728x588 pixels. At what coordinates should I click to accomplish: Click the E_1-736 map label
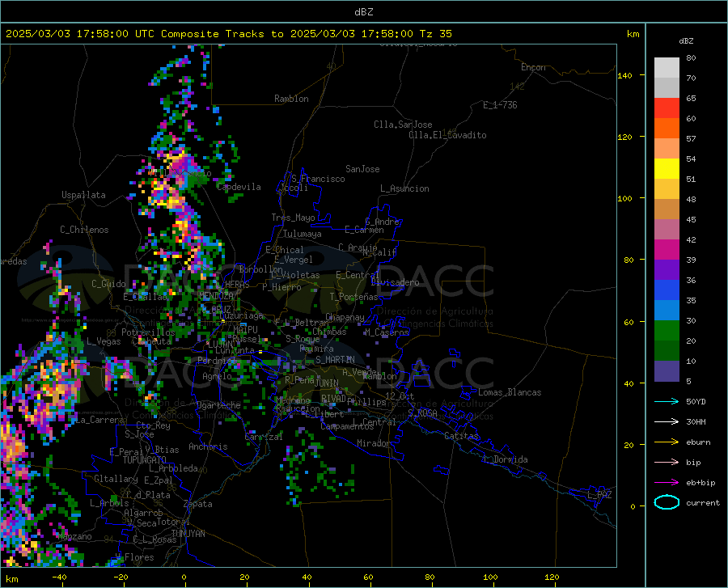(500, 105)
